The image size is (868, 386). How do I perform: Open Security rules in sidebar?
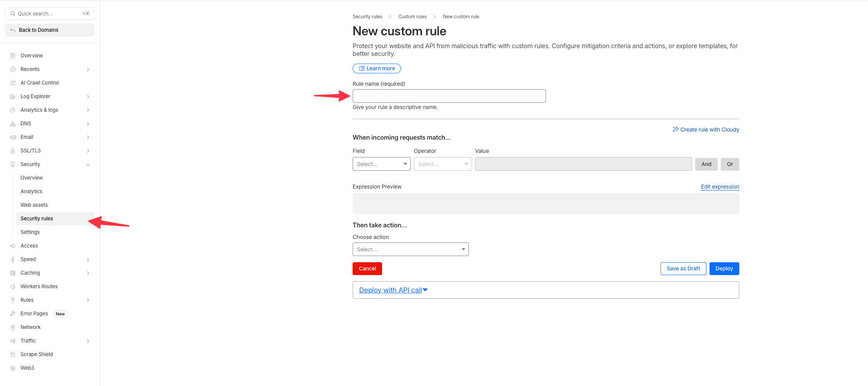click(37, 218)
